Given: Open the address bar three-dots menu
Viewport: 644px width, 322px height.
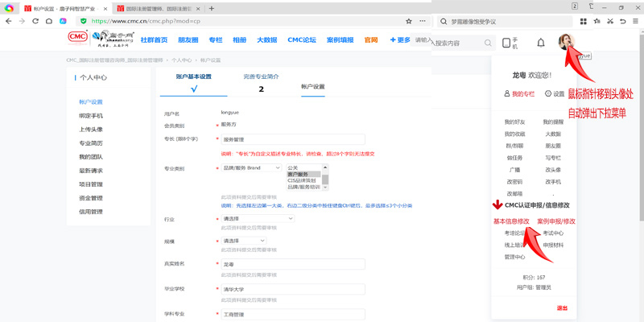Looking at the screenshot, I should pos(422,21).
